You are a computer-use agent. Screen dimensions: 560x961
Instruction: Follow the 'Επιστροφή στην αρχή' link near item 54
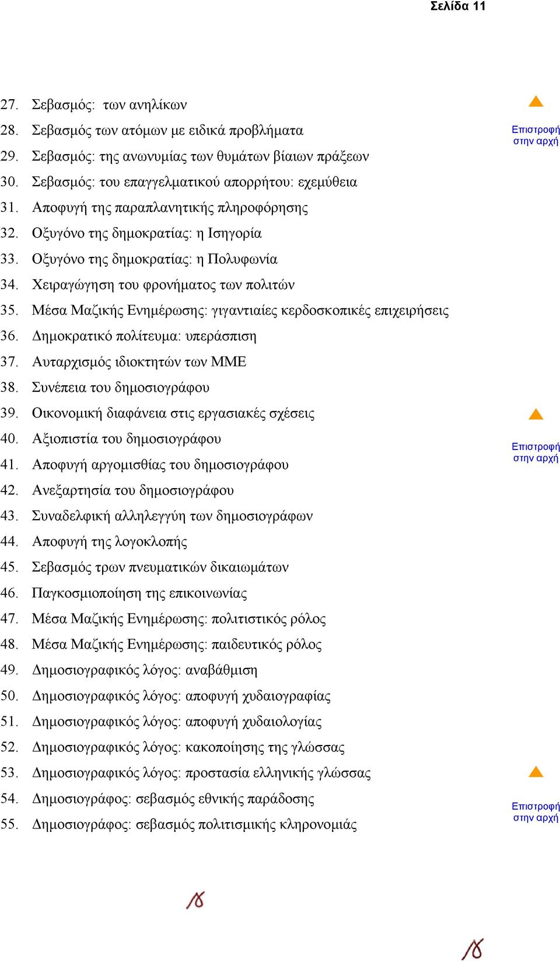point(535,812)
